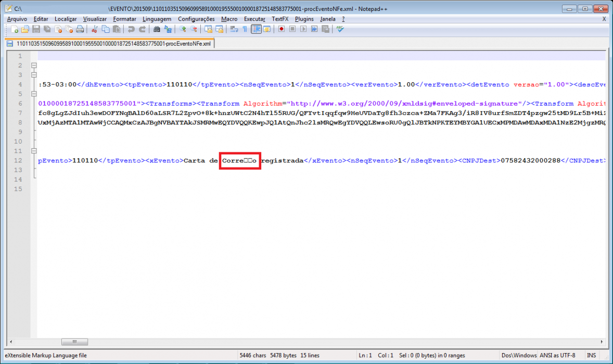Collapse the fold marker on line 3
Viewport: 613px width, 364px height.
point(34,75)
